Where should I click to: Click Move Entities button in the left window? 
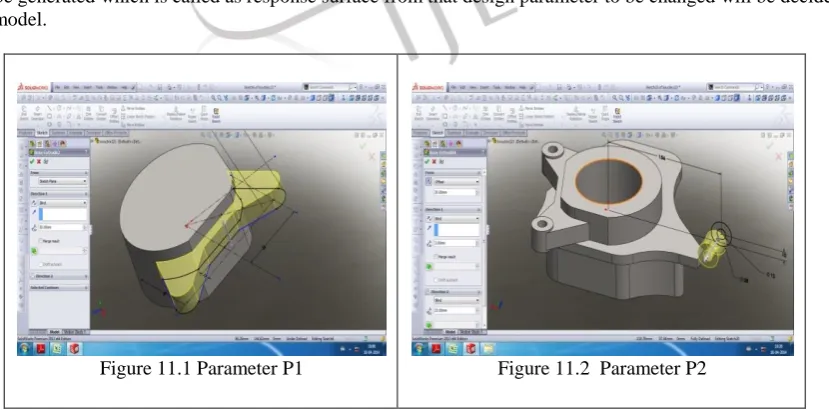click(134, 125)
